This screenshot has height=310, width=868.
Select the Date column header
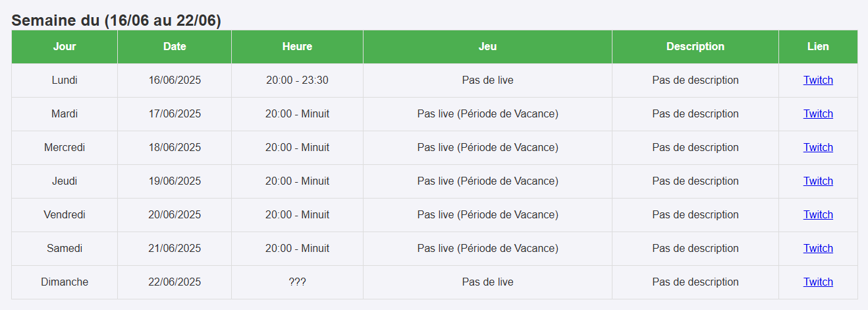[x=175, y=47]
